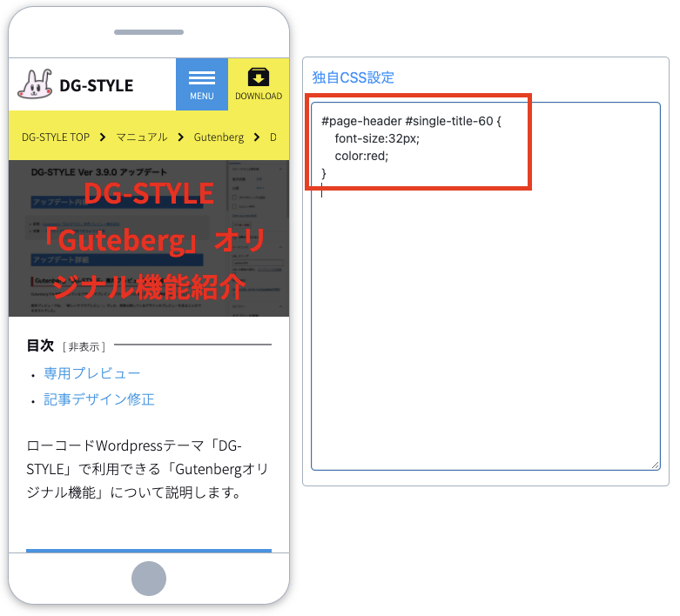Open the 専用プレビュー link

92,373
